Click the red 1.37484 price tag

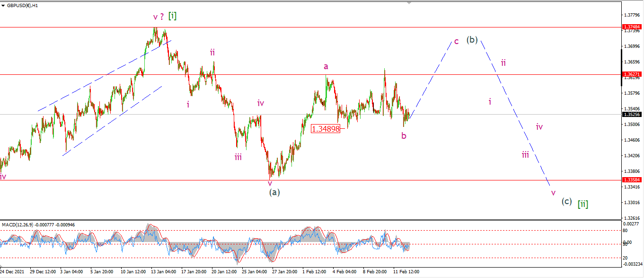point(632,27)
